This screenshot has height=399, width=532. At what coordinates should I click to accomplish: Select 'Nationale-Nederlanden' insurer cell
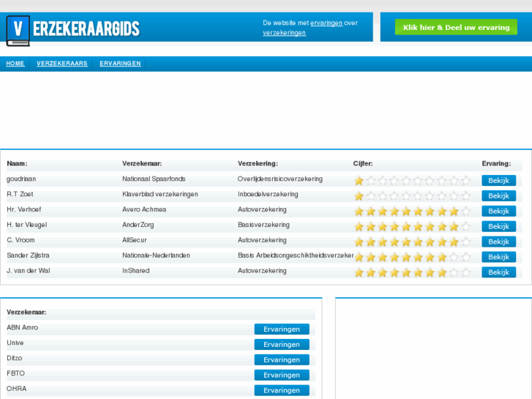156,256
